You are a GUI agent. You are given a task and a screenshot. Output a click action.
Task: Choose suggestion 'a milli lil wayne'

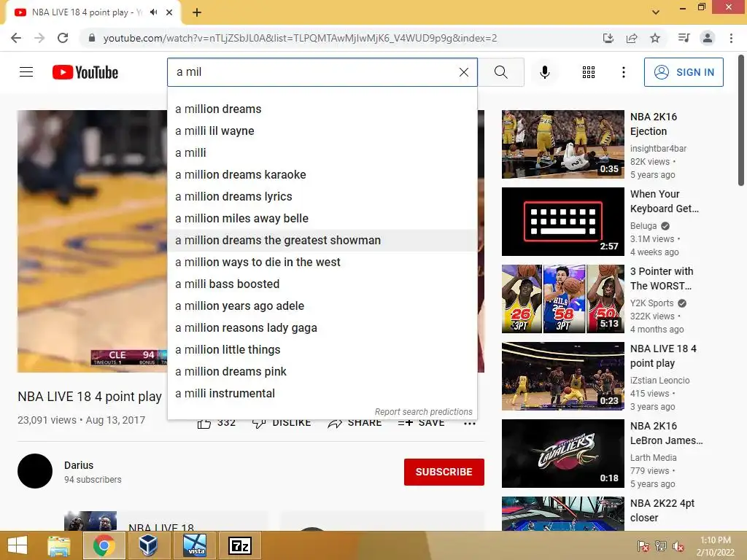click(322, 131)
